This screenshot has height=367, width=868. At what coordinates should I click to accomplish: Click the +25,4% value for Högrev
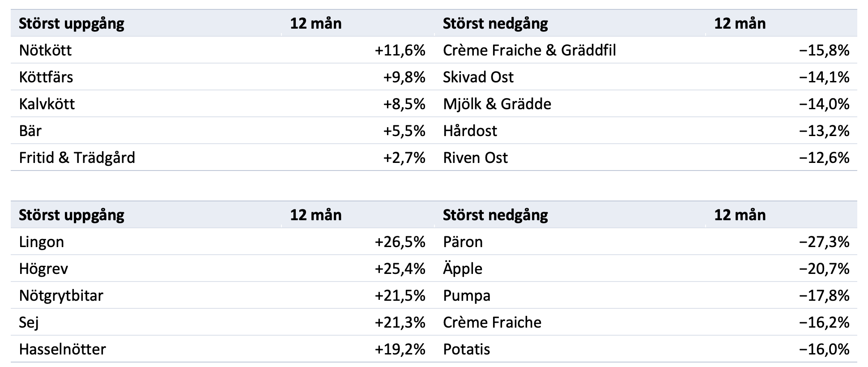400,269
